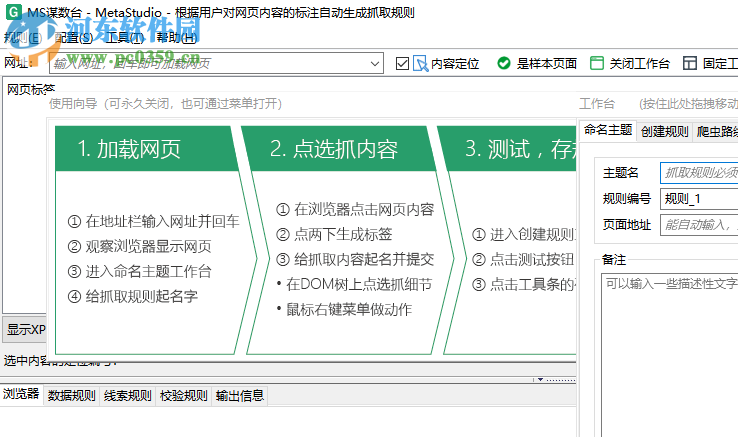Click the close workbench window icon
The height and width of the screenshot is (437, 738).
point(597,63)
